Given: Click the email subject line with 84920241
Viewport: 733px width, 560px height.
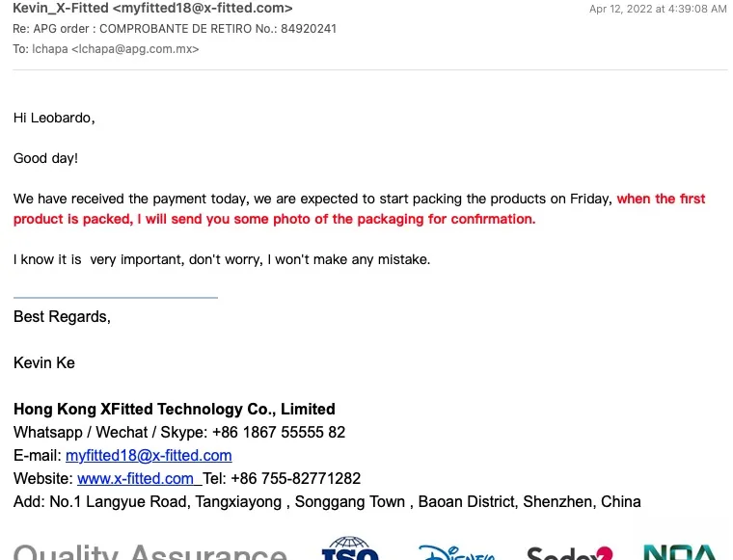Looking at the screenshot, I should [x=175, y=29].
